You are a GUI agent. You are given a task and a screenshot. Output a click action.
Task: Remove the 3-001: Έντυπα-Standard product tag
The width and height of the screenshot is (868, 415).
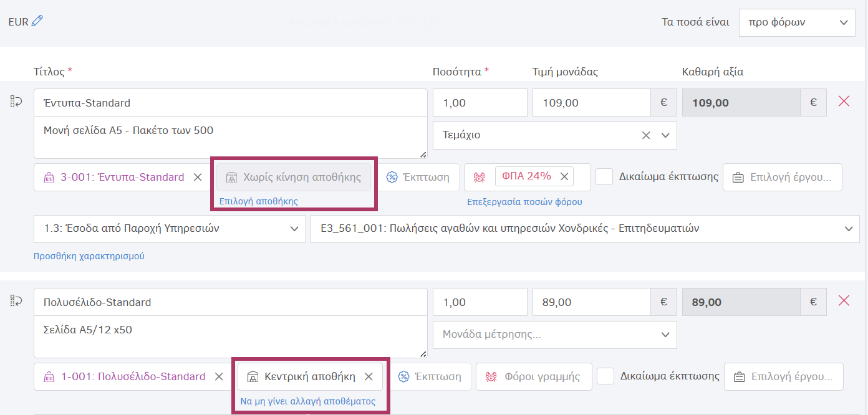[198, 178]
